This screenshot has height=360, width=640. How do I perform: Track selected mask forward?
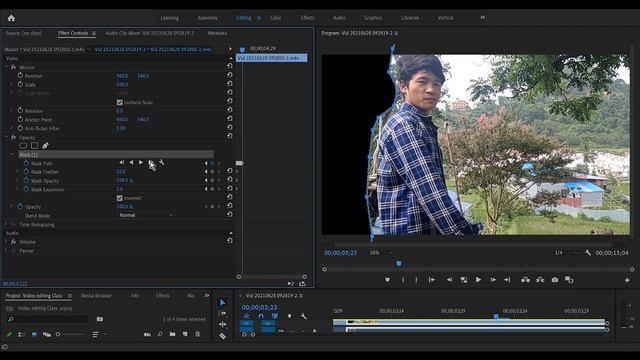pyautogui.click(x=141, y=162)
